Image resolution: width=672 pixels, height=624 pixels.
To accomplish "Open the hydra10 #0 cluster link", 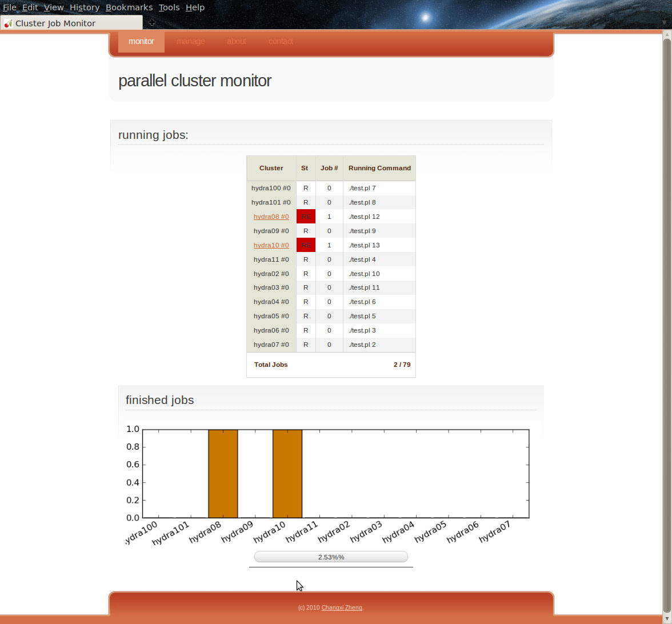I will coord(271,245).
